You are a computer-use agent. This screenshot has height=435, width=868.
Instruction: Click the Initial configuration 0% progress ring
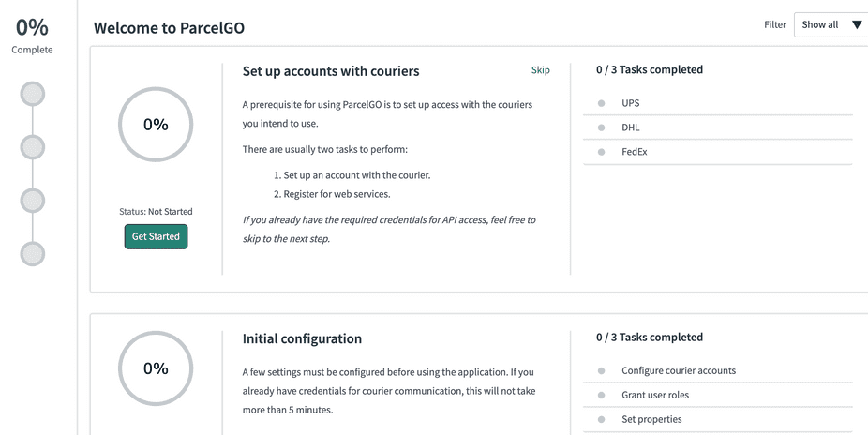tap(156, 368)
